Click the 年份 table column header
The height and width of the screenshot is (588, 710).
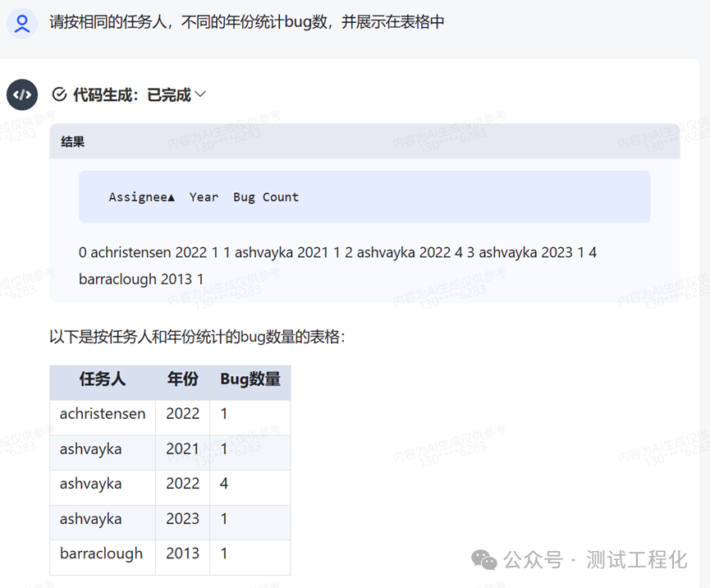[182, 379]
